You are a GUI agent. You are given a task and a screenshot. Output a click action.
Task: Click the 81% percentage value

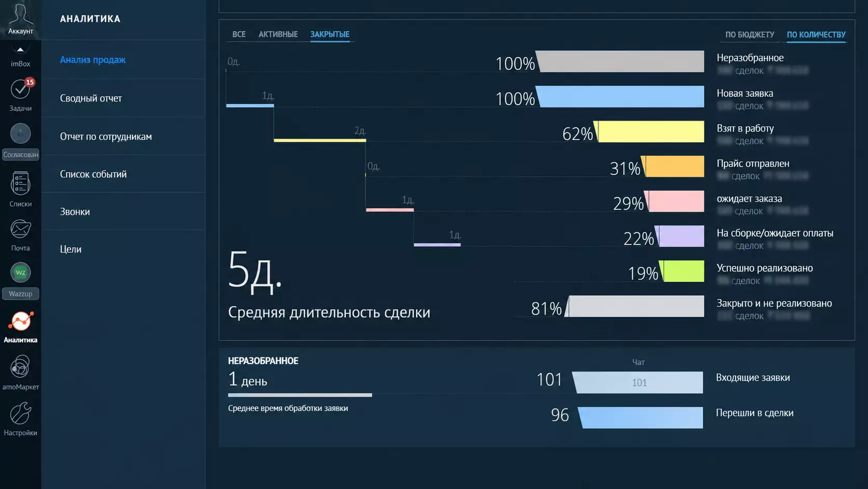(546, 309)
